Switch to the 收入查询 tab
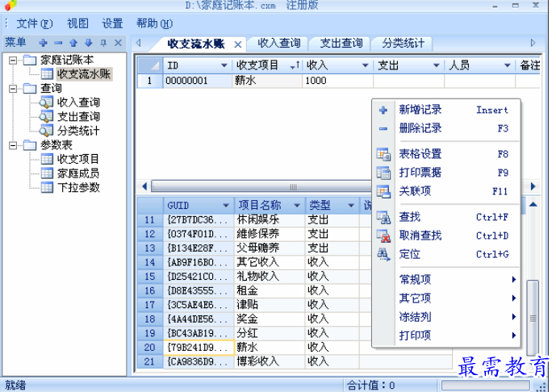556x392 pixels. click(x=278, y=44)
